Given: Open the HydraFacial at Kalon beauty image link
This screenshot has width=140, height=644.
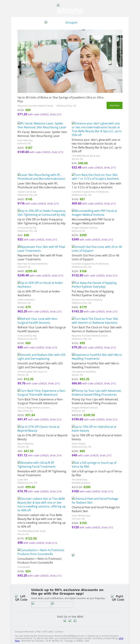Looking at the screenshot, I should [x=94, y=428].
